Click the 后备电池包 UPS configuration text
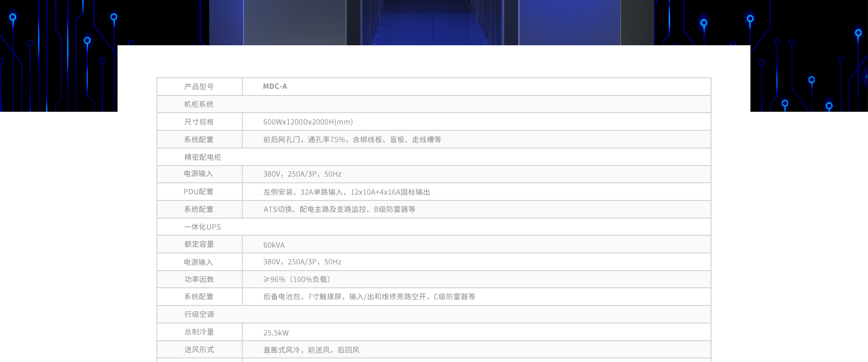This screenshot has width=868, height=362. tap(369, 297)
